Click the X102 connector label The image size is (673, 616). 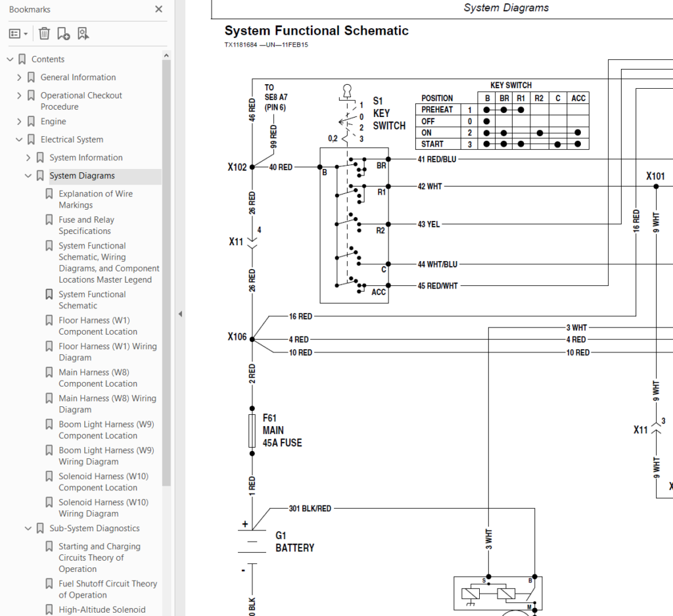tap(237, 167)
